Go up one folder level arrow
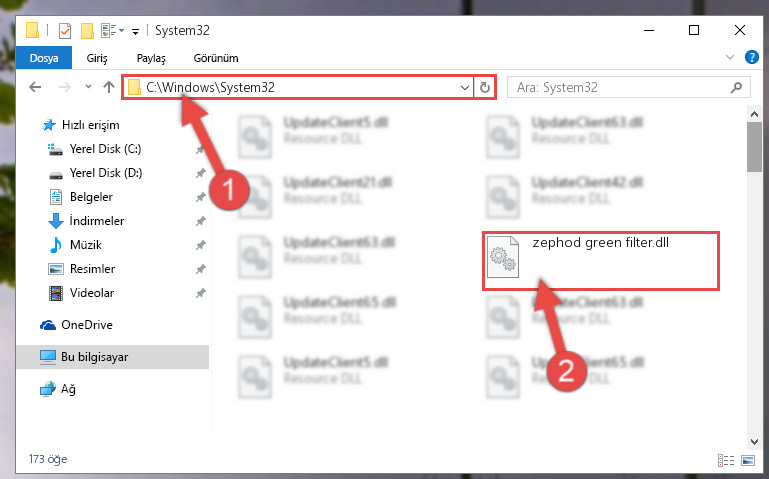The image size is (769, 479). click(x=109, y=87)
